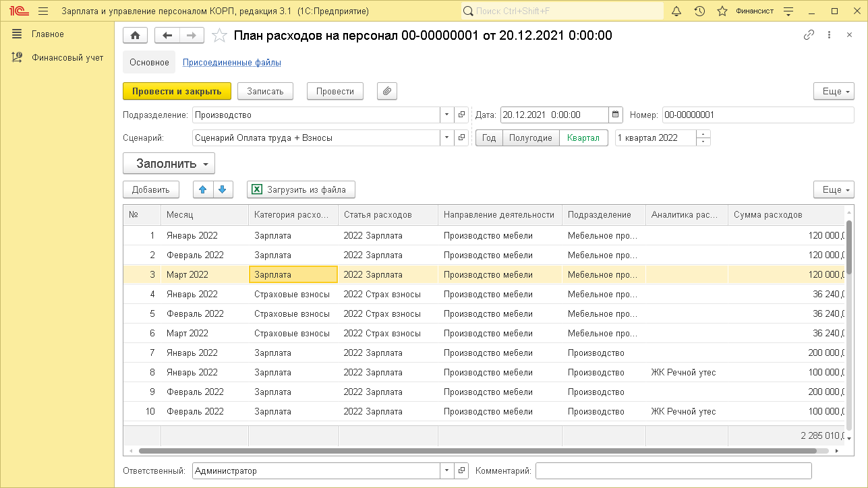Viewport: 868px width, 488px height.
Task: Expand Ответственный dropdown list
Action: (447, 471)
